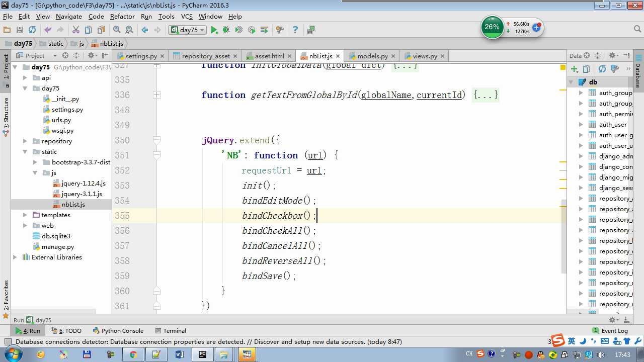Expand the api folder
This screenshot has height=362, width=644.
pyautogui.click(x=25, y=78)
